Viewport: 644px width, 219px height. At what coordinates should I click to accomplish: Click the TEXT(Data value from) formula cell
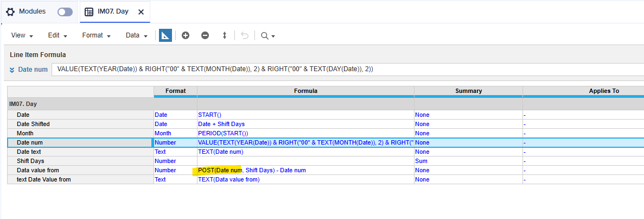coord(305,179)
